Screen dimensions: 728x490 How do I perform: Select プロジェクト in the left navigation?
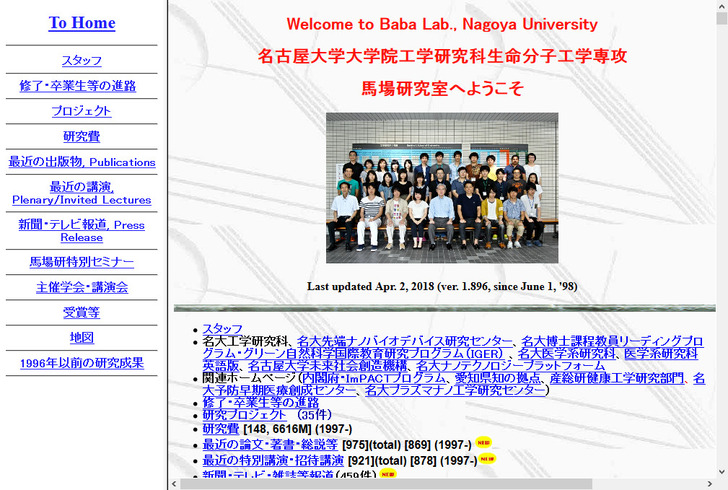click(x=82, y=111)
